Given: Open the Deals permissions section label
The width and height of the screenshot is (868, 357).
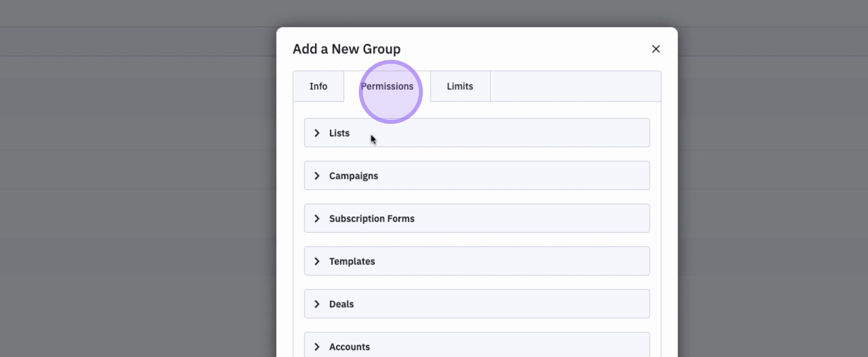Looking at the screenshot, I should coord(341,304).
